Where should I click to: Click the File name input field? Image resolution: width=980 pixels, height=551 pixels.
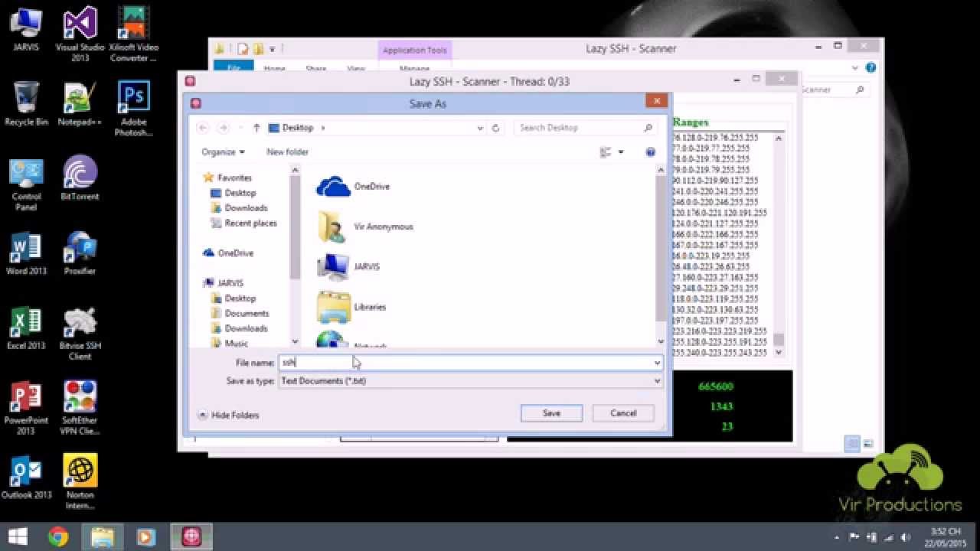pos(465,363)
